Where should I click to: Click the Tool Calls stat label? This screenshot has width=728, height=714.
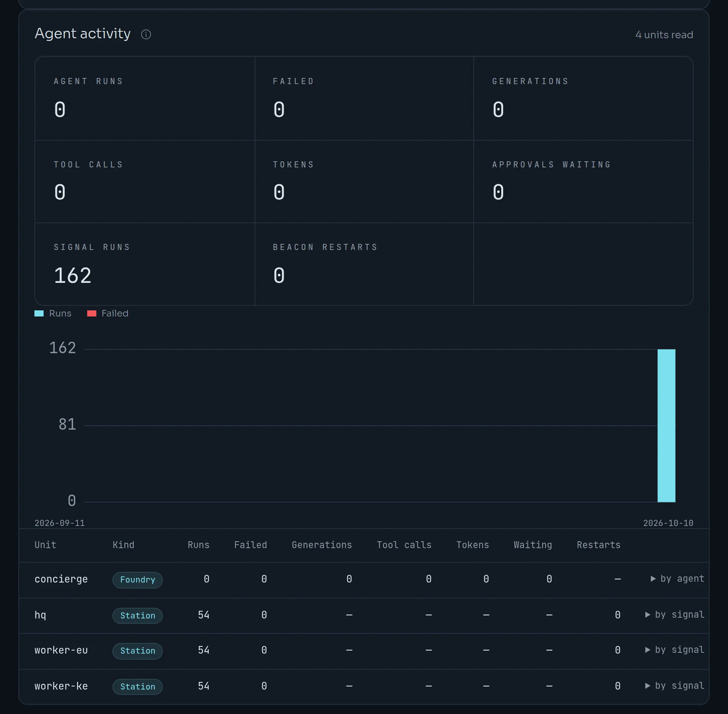(x=88, y=165)
